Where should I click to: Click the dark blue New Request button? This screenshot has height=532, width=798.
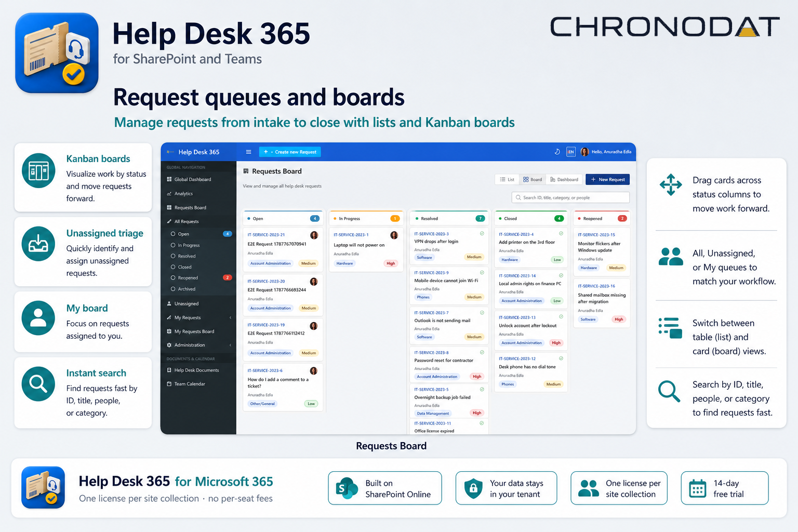(x=608, y=180)
